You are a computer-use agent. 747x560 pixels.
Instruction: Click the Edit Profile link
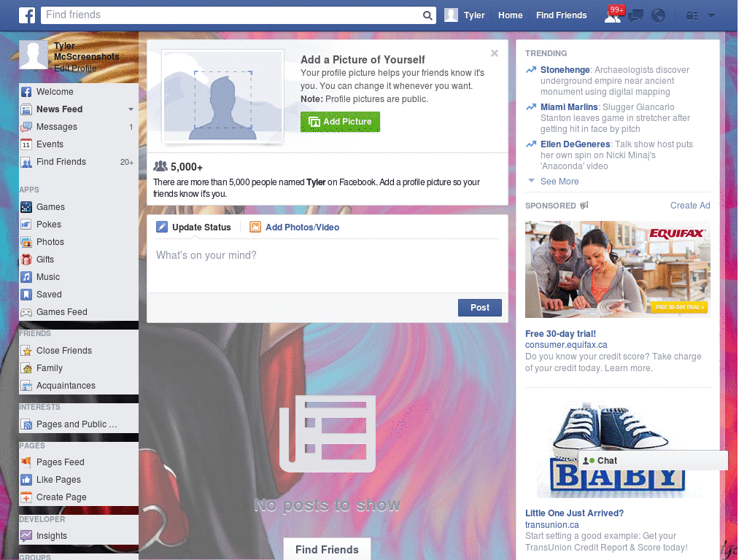[75, 69]
